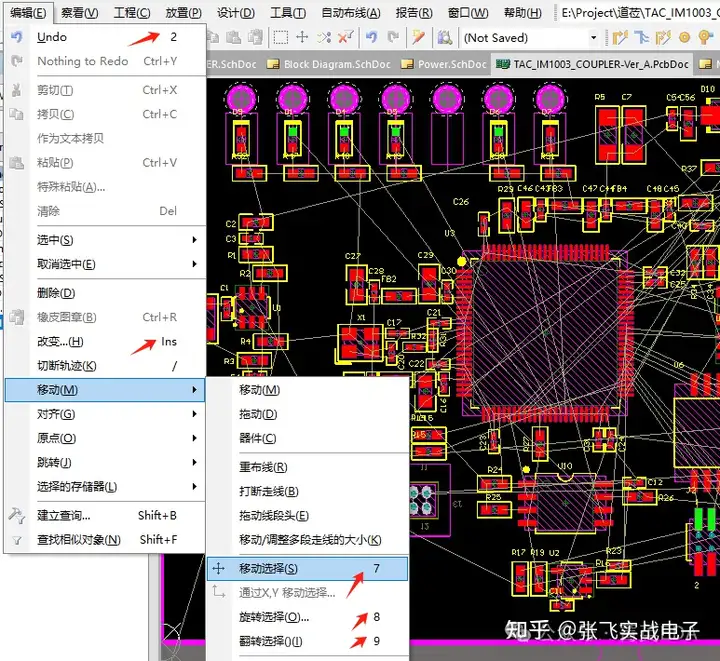Open the 自动布线(A) menu
Viewport: 720px width, 661px height.
(x=351, y=12)
